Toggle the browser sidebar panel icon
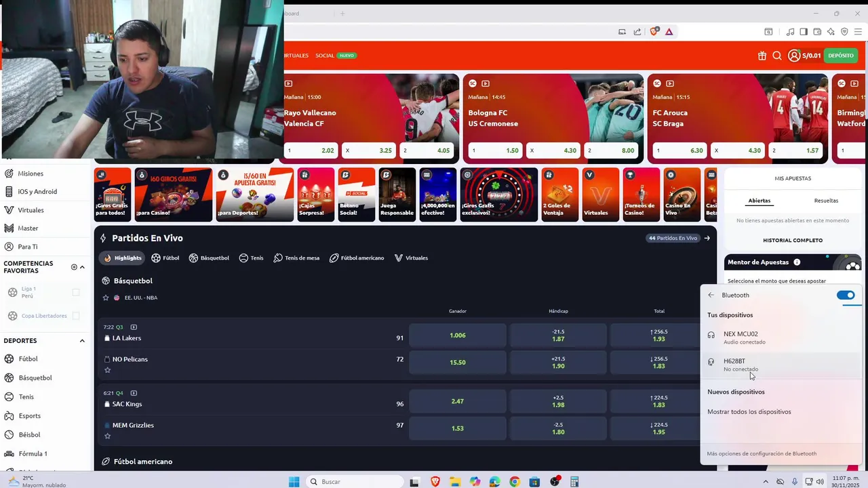 coord(804,31)
